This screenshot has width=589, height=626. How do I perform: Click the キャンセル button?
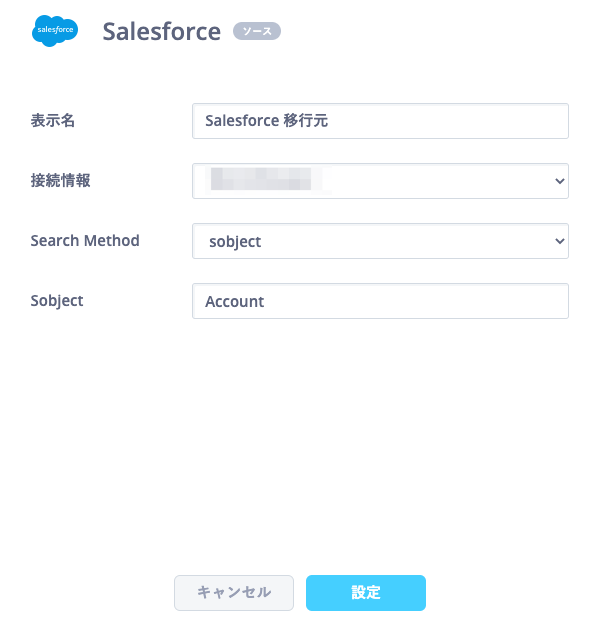pyautogui.click(x=234, y=592)
